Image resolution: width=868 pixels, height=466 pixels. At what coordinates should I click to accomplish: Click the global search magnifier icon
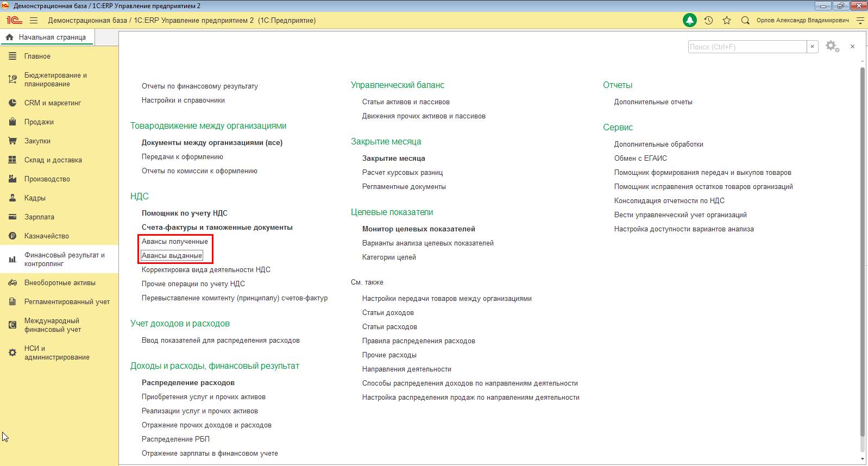pos(745,21)
